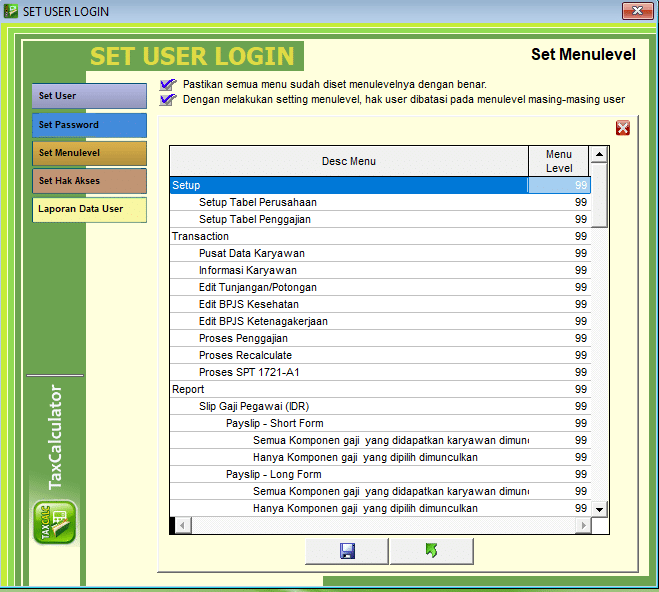
Task: Click the Menu Level column header
Action: [559, 161]
